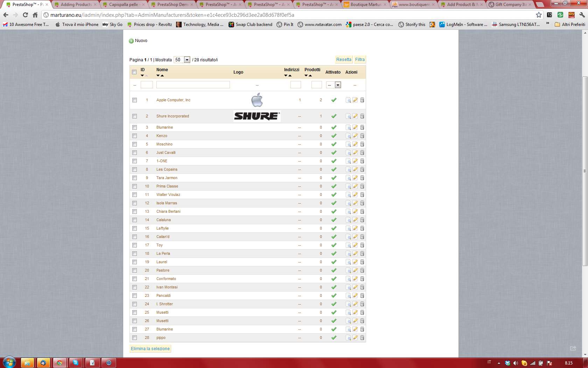Click the green plus icon beside Nuovo

[131, 41]
